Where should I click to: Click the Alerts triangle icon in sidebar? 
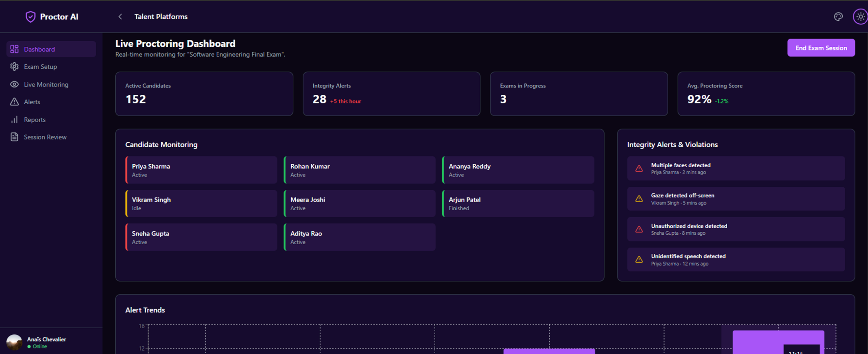click(14, 102)
